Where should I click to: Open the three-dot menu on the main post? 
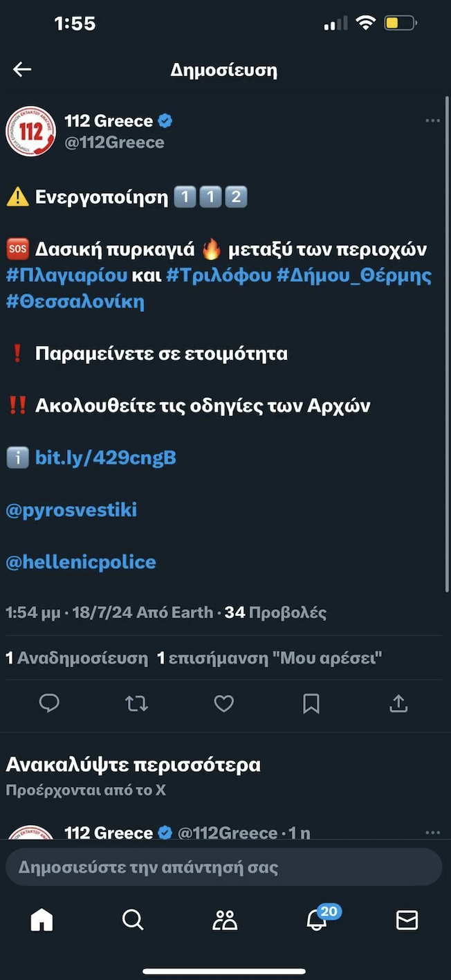(x=432, y=121)
